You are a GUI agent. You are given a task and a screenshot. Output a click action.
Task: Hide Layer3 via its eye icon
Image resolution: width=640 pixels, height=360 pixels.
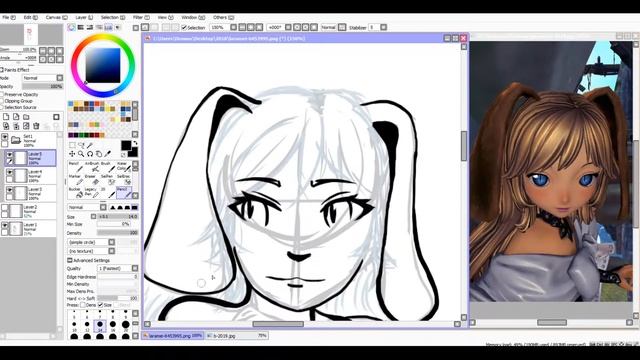(x=9, y=190)
